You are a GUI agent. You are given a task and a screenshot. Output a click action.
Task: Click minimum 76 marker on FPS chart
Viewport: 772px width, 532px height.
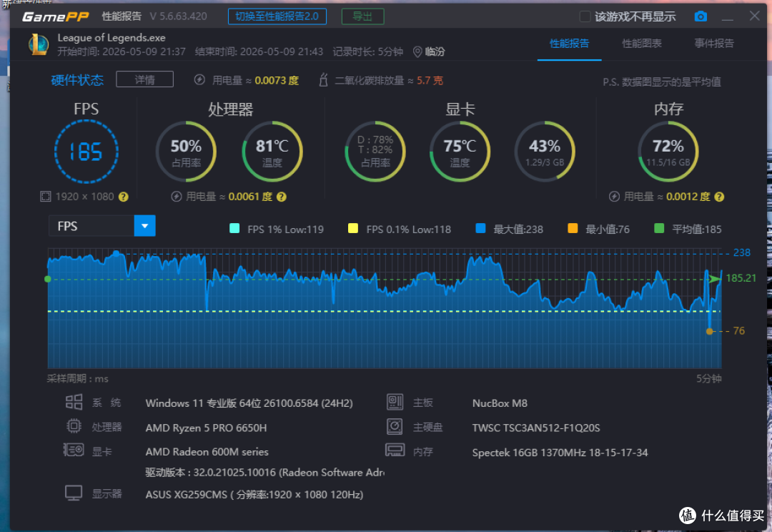(710, 331)
